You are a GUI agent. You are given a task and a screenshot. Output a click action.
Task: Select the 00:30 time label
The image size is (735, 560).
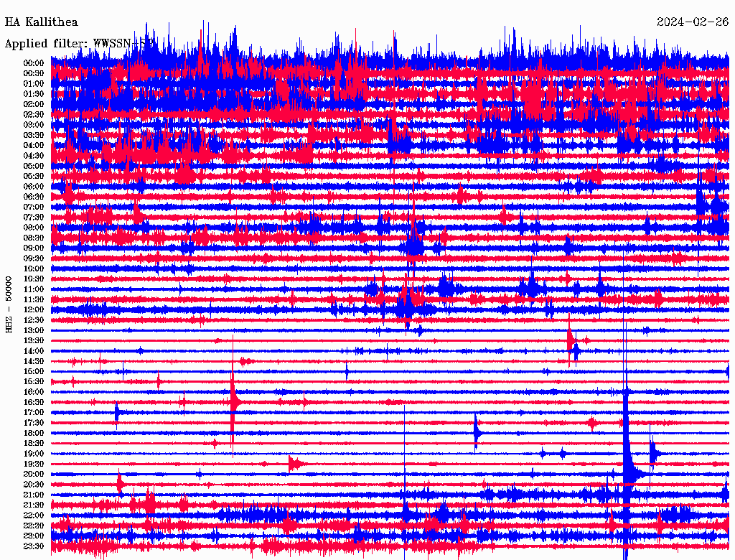point(34,73)
